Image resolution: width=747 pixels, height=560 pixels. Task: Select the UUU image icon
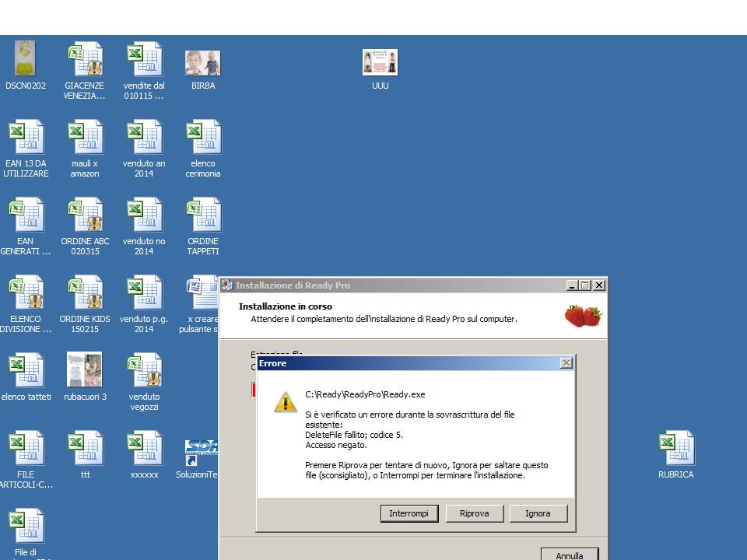click(380, 62)
